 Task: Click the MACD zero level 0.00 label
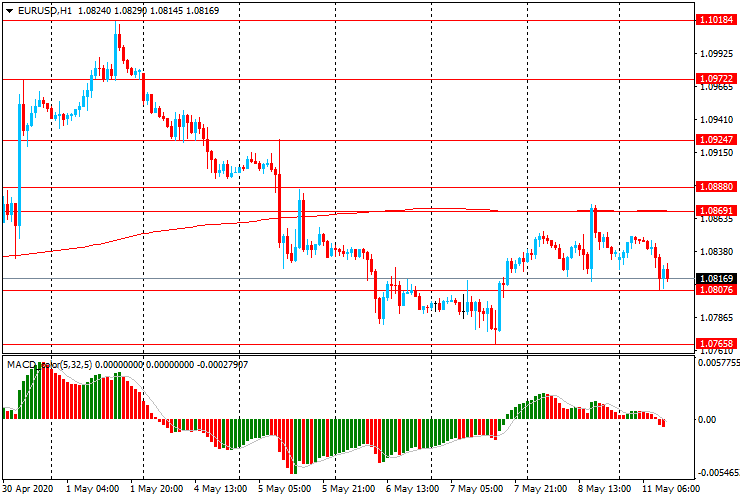[707, 420]
